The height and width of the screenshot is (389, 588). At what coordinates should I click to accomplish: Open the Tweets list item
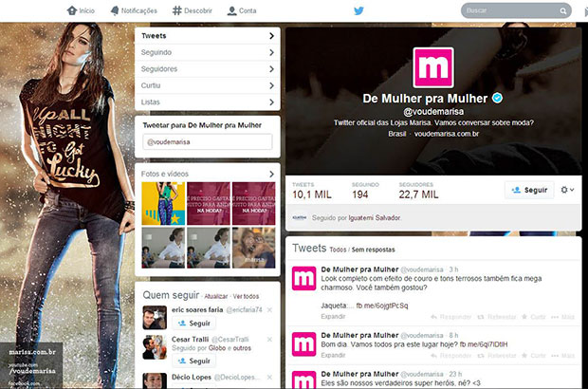click(208, 36)
